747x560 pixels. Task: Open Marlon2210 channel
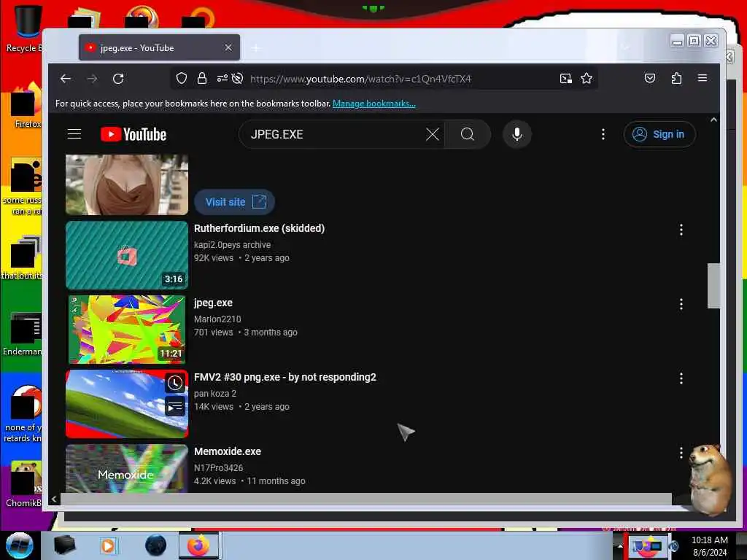point(217,319)
